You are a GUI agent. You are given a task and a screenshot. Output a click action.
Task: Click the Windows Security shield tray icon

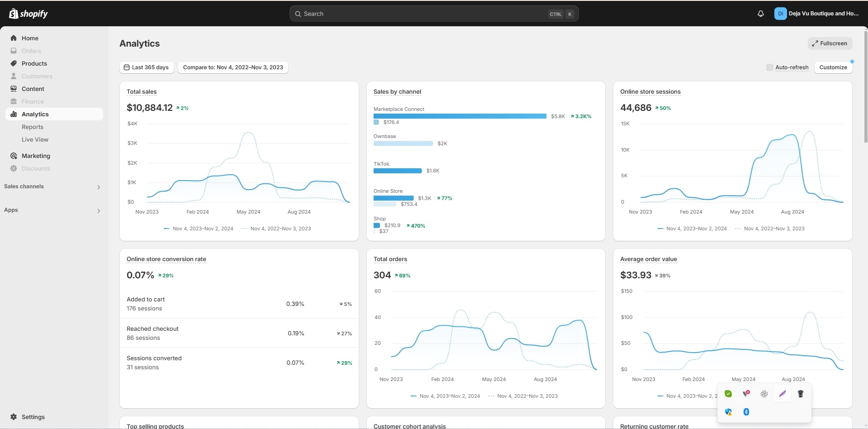728,412
